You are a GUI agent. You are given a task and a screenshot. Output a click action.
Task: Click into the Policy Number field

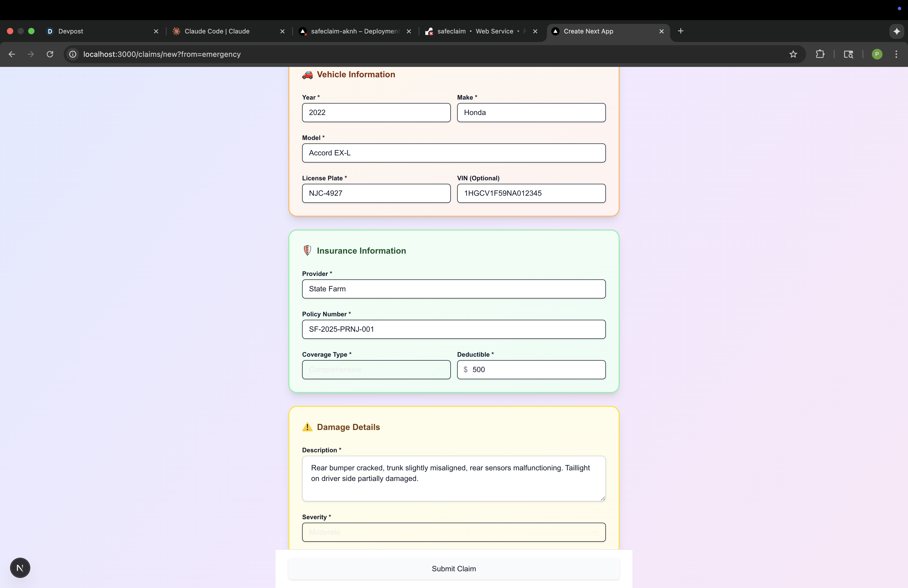coord(454,329)
